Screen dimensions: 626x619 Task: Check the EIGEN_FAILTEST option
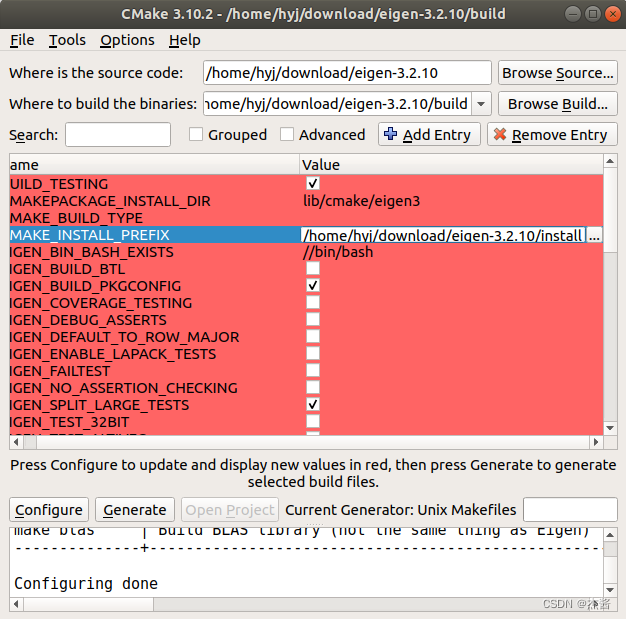click(313, 371)
